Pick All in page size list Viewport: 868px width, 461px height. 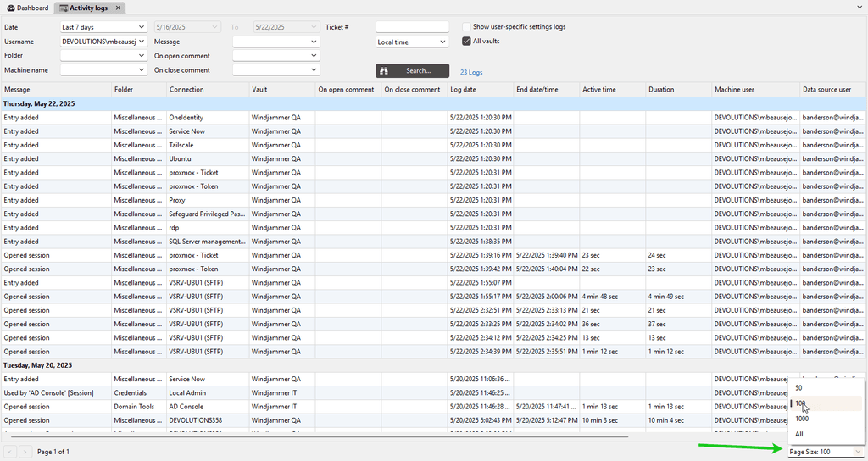point(799,434)
